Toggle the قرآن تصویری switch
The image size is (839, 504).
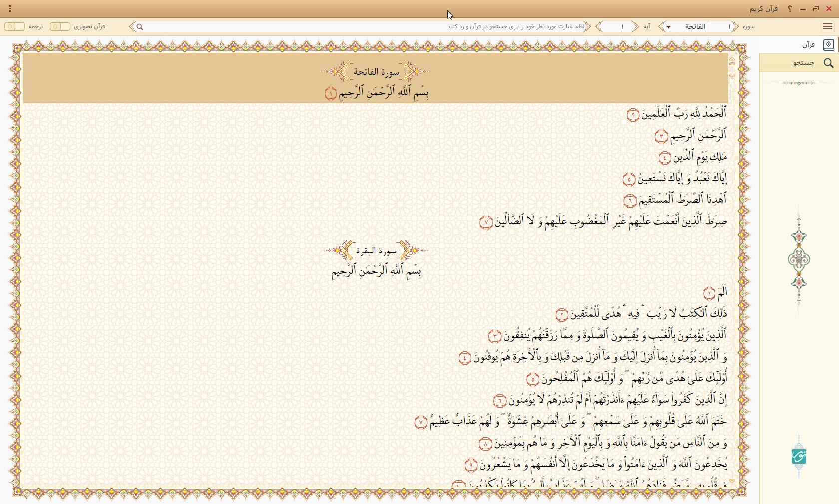(x=60, y=26)
